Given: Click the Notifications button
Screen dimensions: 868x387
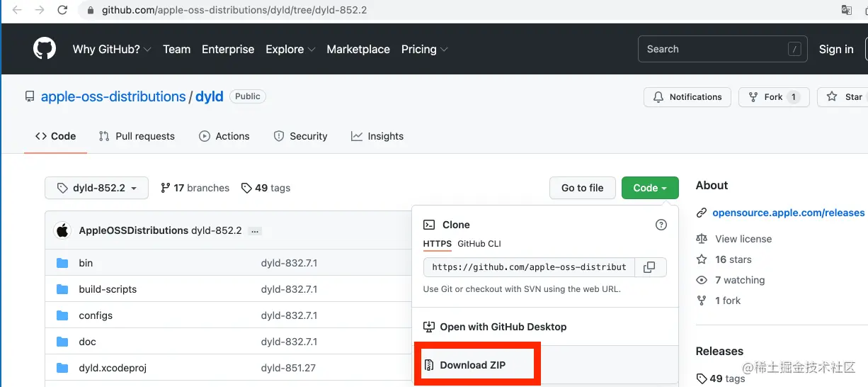Looking at the screenshot, I should (x=687, y=97).
